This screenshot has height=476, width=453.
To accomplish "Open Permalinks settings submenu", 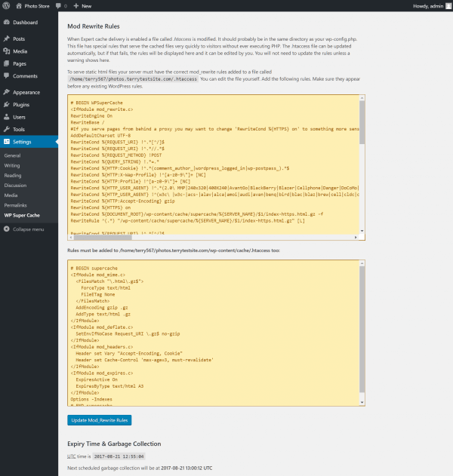I will 16,205.
